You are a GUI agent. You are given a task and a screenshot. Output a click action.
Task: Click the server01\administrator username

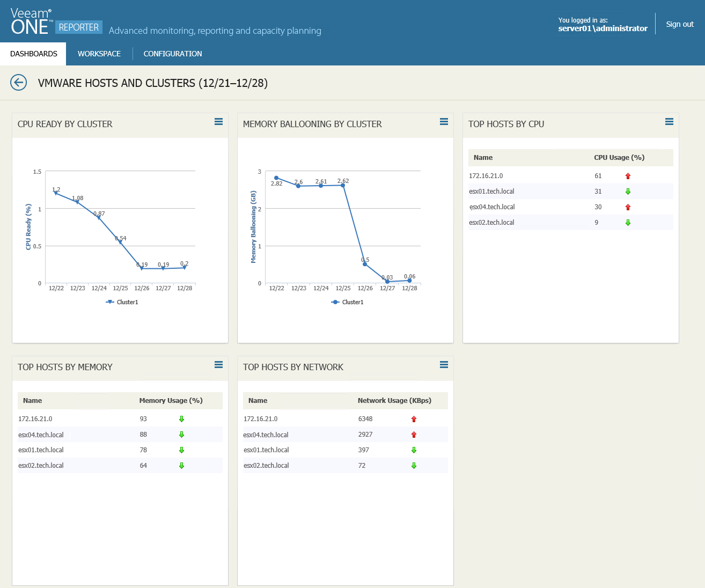603,28
